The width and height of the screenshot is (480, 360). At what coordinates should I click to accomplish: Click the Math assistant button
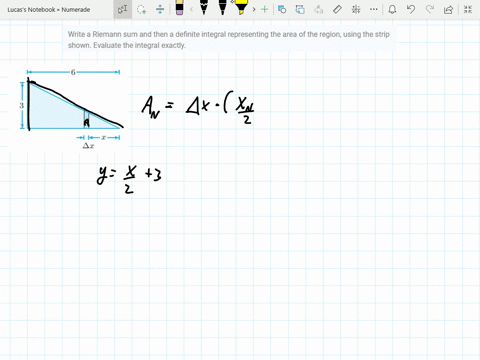pyautogui.click(x=356, y=9)
